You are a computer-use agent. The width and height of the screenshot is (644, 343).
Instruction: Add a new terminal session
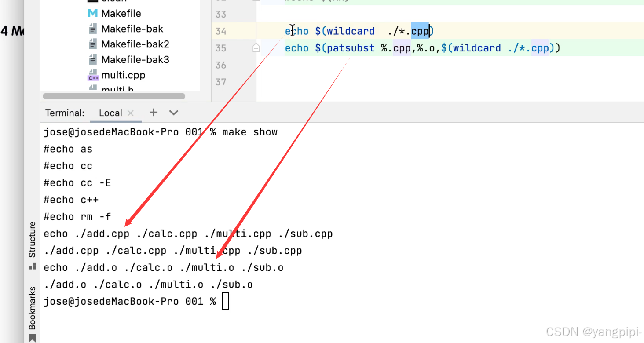tap(154, 113)
